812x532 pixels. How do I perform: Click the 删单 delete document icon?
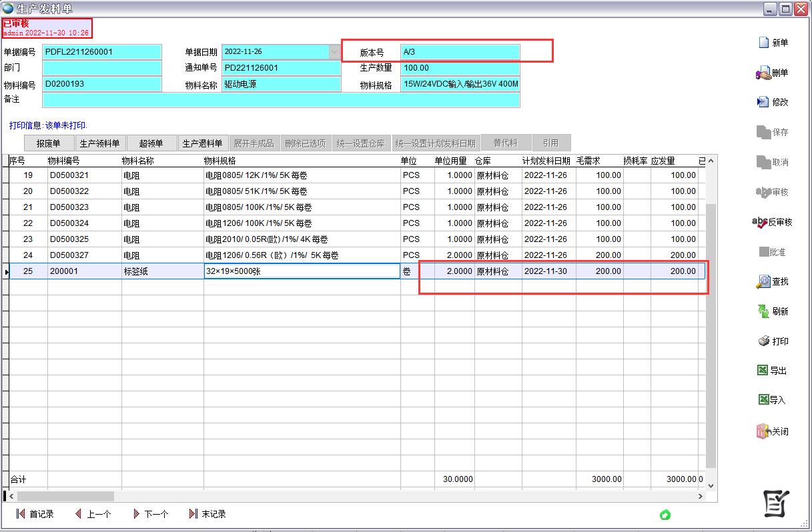click(763, 73)
